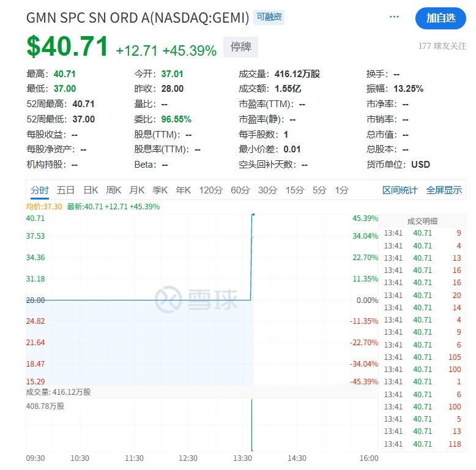Switch to 季K chart view
Image resolution: width=476 pixels, height=470 pixels.
(160, 190)
